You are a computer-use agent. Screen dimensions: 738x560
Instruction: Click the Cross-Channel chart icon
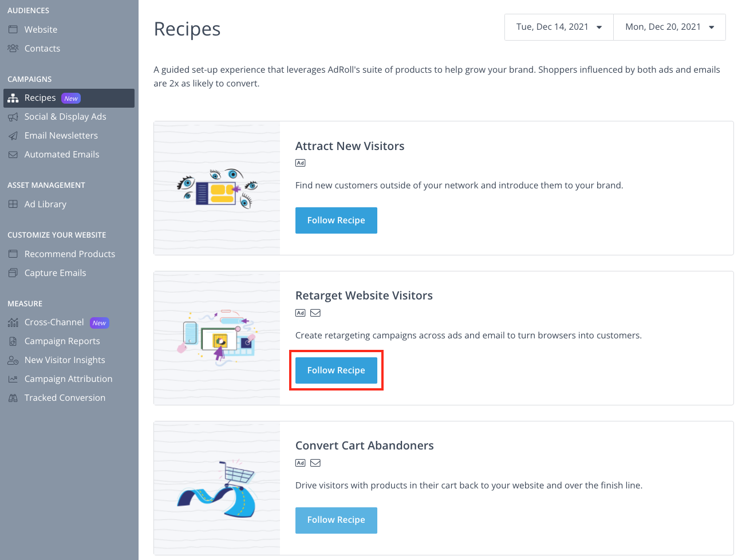pyautogui.click(x=13, y=322)
